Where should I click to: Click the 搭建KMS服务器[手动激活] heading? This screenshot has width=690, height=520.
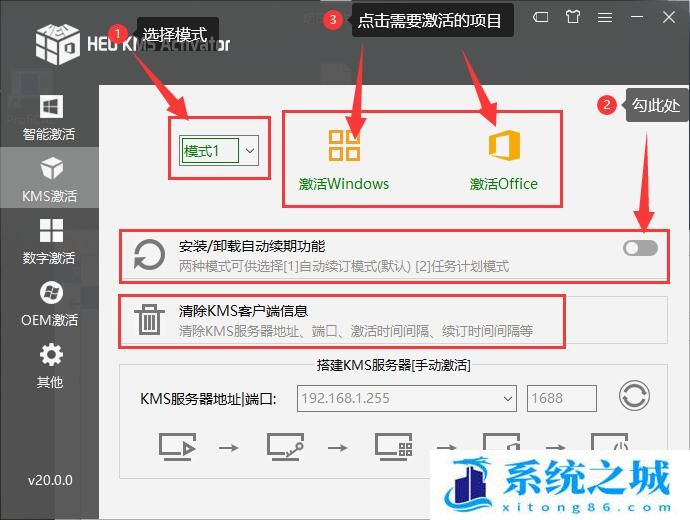[393, 365]
